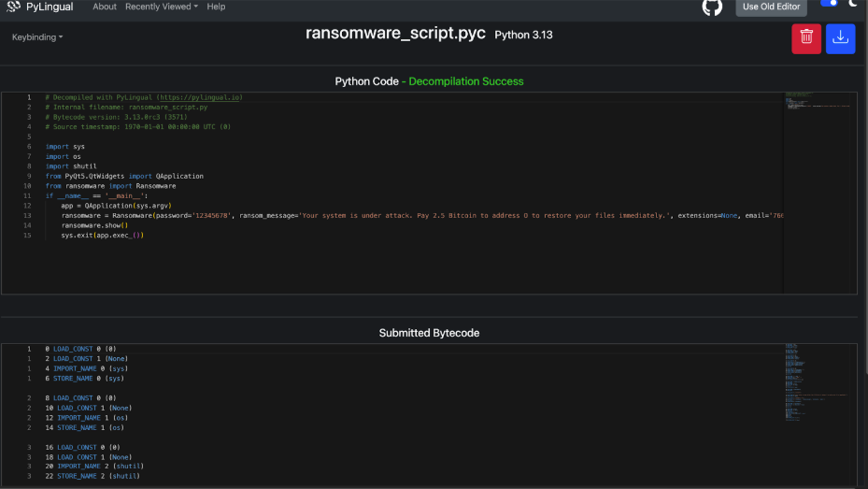Click first '0 LOAD_CONST 0 (0)' bytecode line
The width and height of the screenshot is (868, 489).
click(x=81, y=349)
